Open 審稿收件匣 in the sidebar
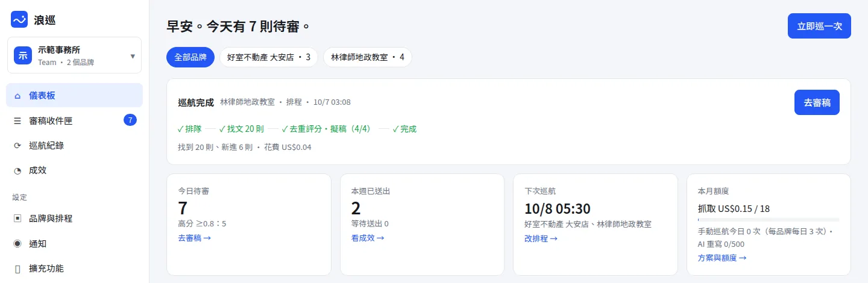868x283 pixels. click(x=75, y=120)
